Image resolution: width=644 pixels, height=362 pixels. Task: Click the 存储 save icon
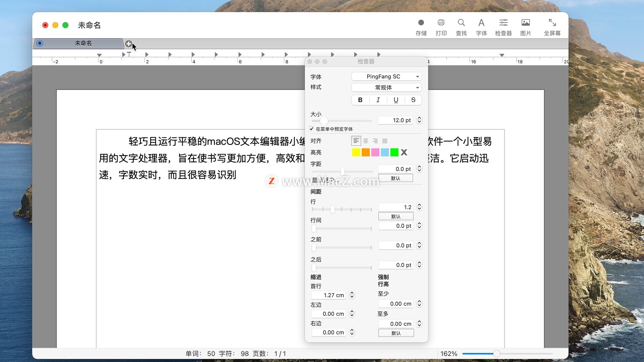421,23
